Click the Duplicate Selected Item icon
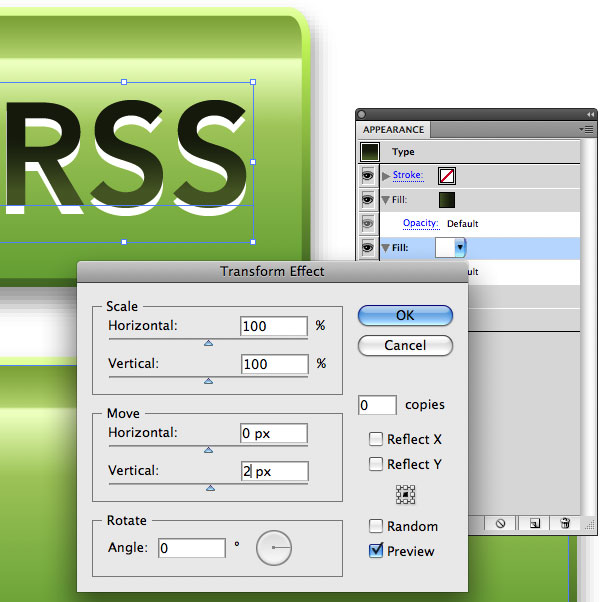This screenshot has width=600, height=602. pos(535,523)
